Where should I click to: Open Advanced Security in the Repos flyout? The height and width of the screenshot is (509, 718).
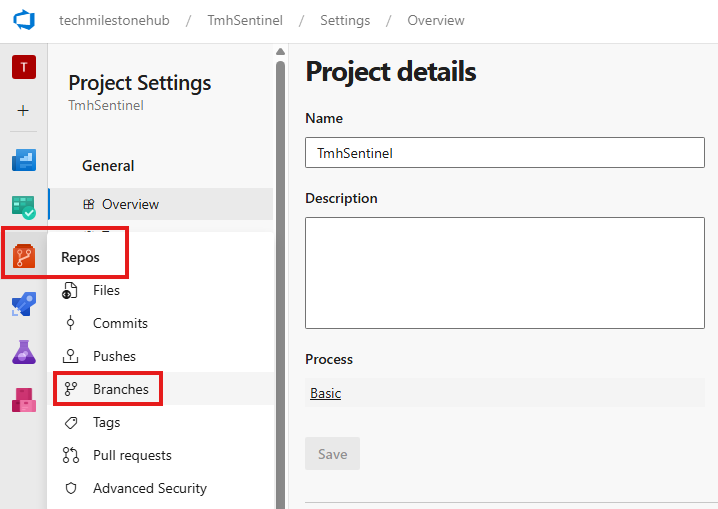pyautogui.click(x=161, y=488)
